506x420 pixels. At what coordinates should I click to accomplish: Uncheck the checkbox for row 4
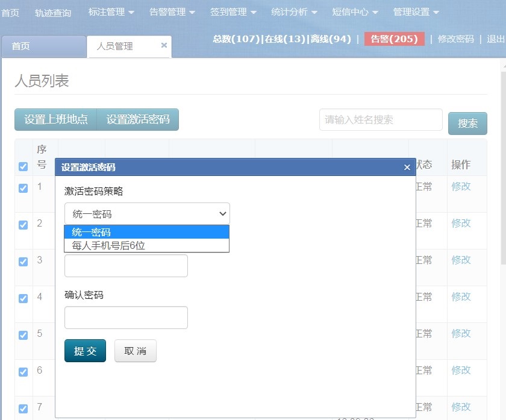tap(23, 299)
